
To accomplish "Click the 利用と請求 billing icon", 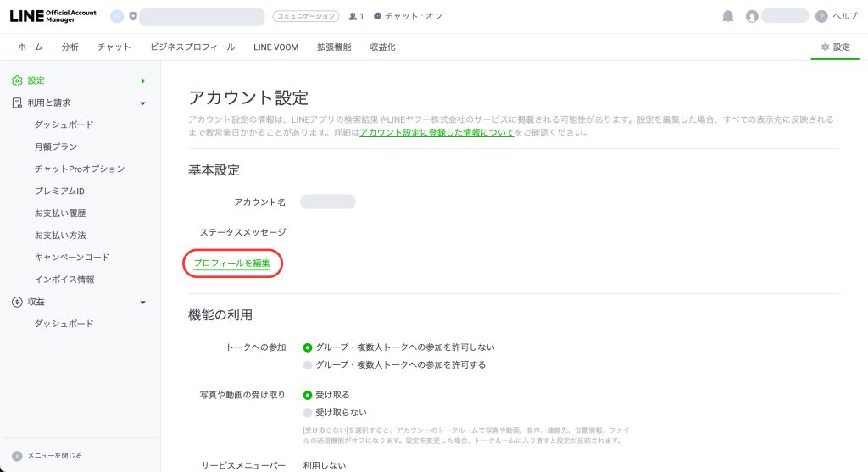I will tap(17, 103).
